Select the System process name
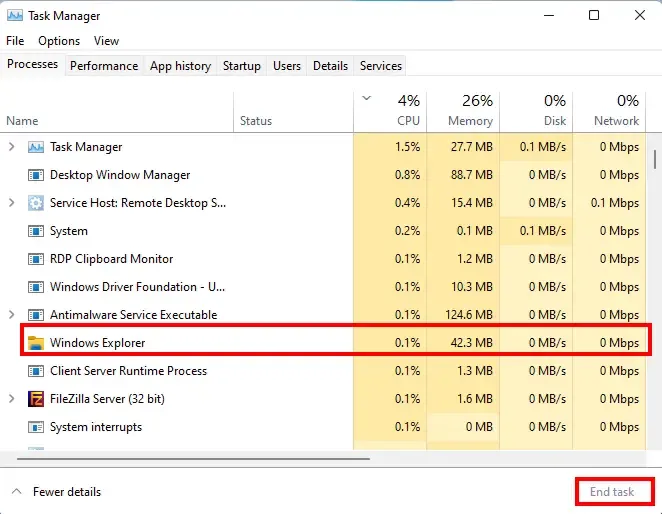This screenshot has width=662, height=514. tap(69, 231)
